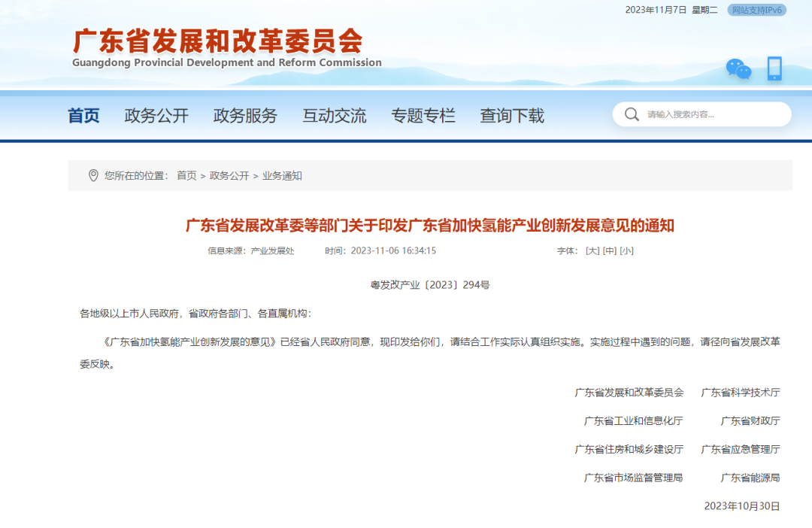Open the 查询下载 menu item

[x=511, y=116]
